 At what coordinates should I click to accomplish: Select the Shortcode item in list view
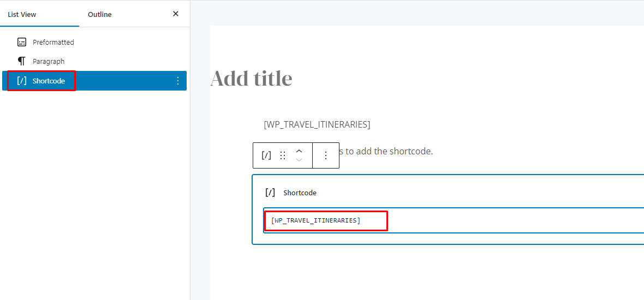94,81
